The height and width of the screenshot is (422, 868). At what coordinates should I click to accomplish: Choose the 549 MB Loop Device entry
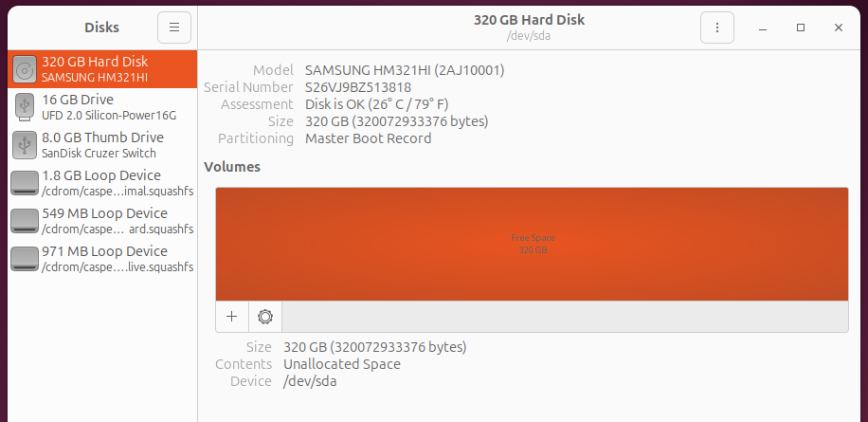104,220
